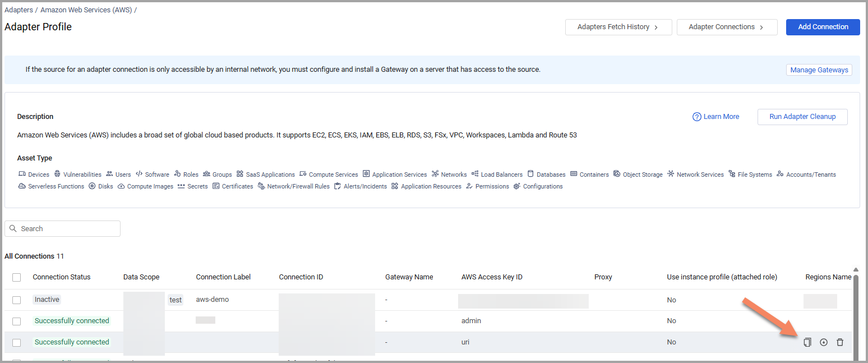Click the Application Services asset icon
The image size is (868, 363).
pos(366,174)
